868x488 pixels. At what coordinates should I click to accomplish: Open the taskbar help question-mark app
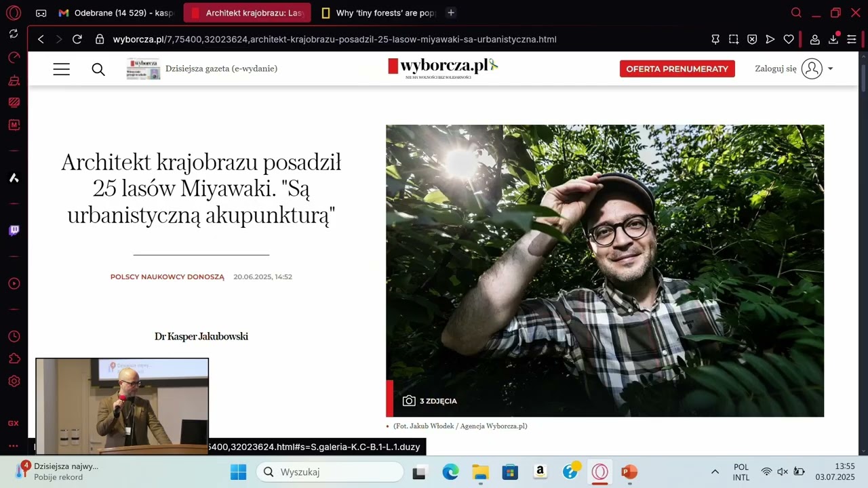(571, 471)
